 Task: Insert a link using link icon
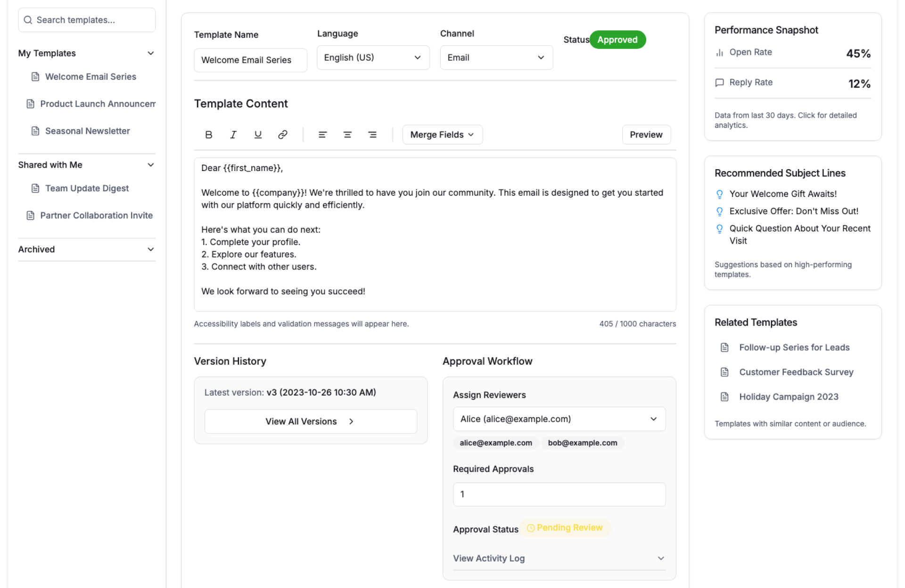pos(282,135)
